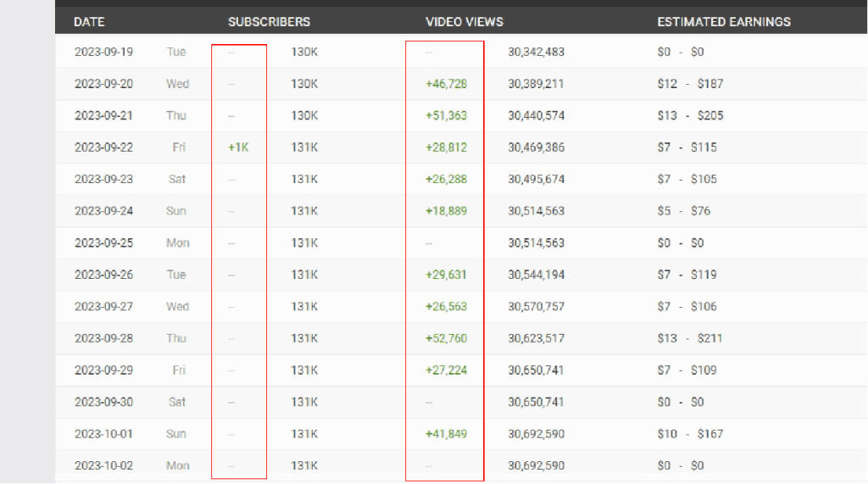Click total views in the 2023-10-02 row

[x=536, y=465]
